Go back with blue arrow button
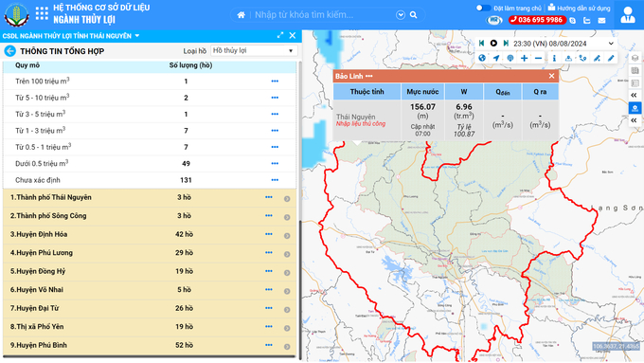This screenshot has width=644, height=363. click(x=9, y=51)
